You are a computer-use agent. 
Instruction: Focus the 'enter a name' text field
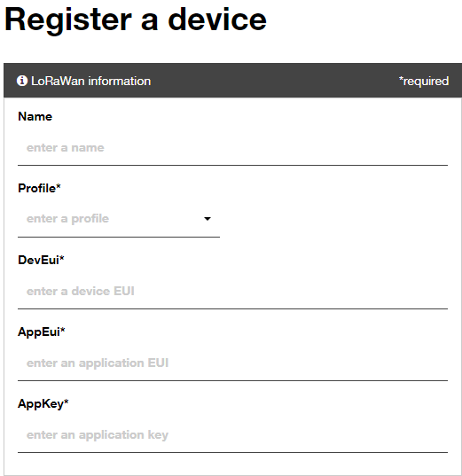tap(232, 148)
